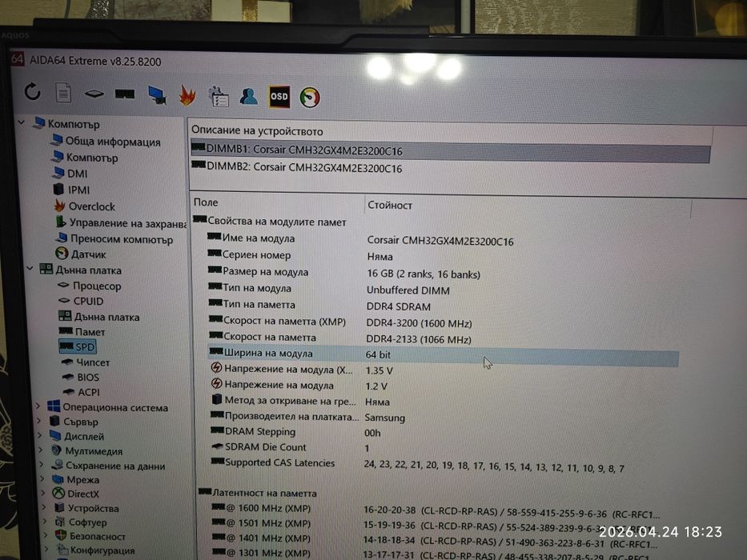Open the DMI tree item
Viewport: 747px width, 560px height.
[x=70, y=174]
